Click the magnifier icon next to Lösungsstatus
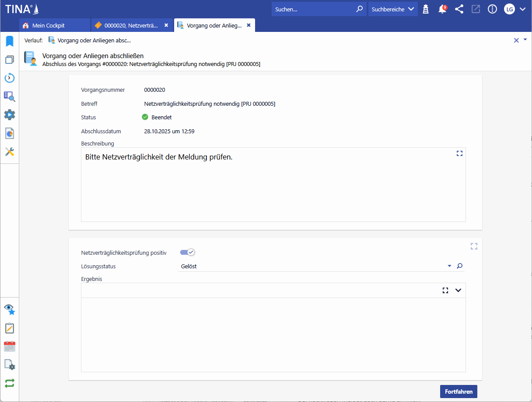 [x=460, y=266]
